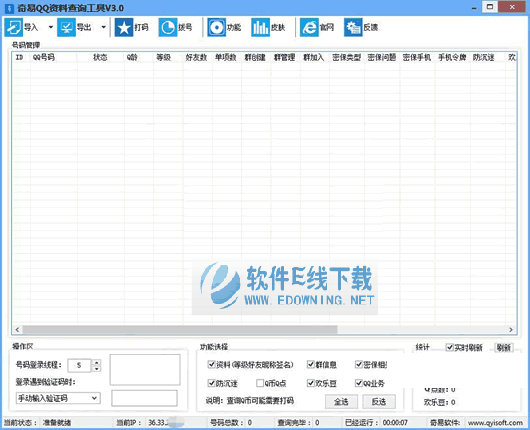
Task: Click the 号码登录线程 thread count field
Action: point(79,365)
